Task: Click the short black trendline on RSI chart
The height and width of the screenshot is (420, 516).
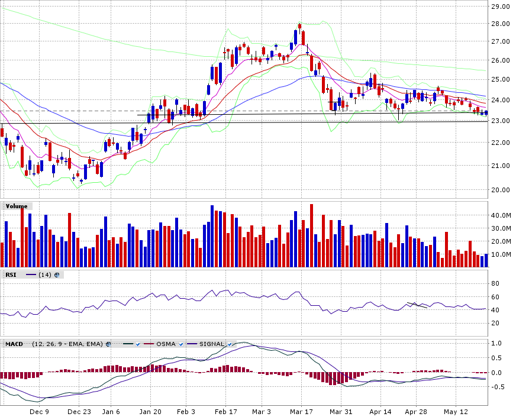Action: pyautogui.click(x=417, y=305)
